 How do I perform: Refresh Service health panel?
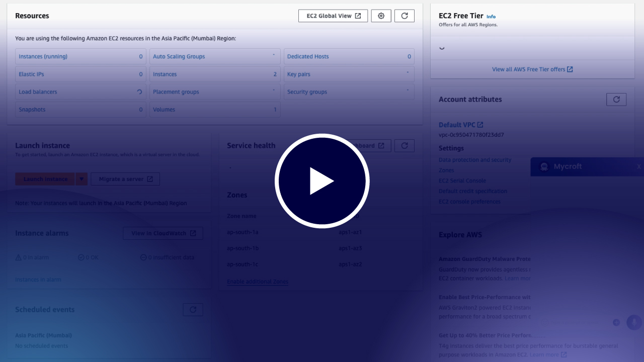pyautogui.click(x=405, y=146)
